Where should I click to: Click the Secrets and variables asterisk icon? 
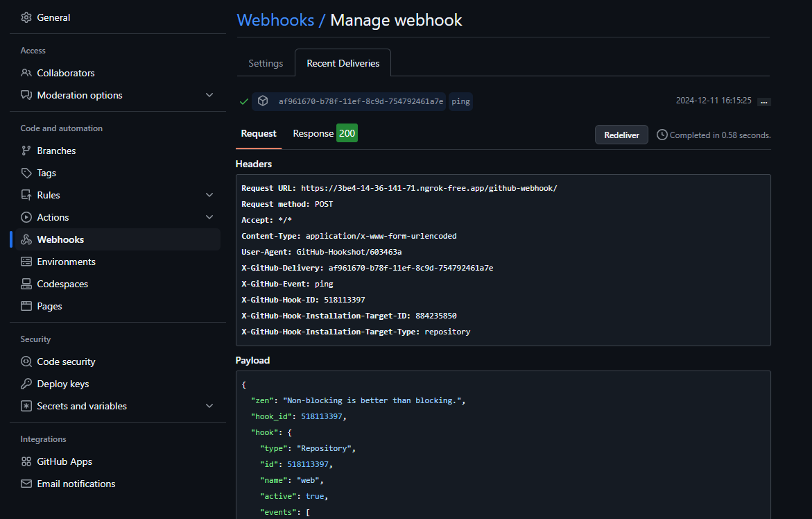click(26, 406)
